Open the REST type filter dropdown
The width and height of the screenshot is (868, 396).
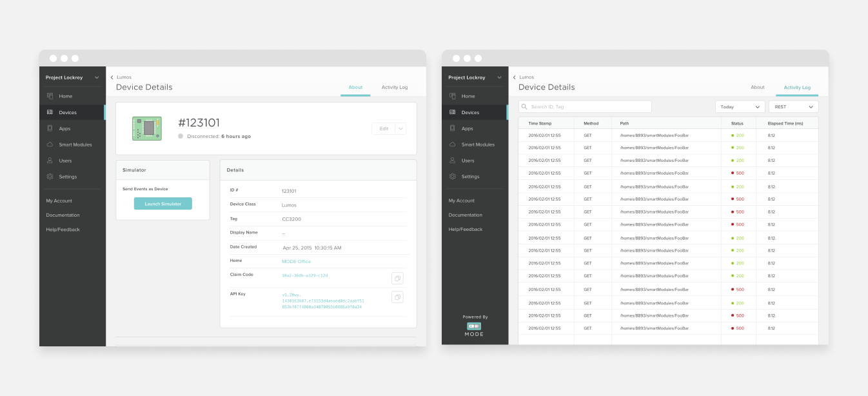click(x=794, y=106)
